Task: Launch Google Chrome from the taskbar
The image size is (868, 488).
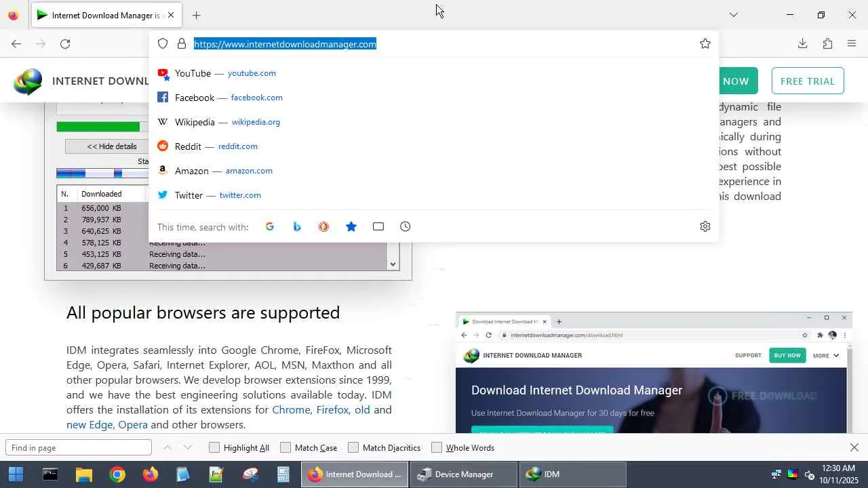Action: 117,474
